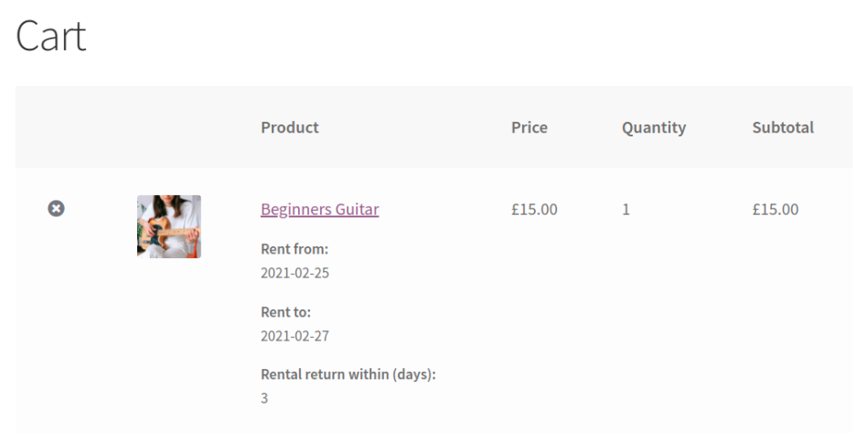Open the Beginners Guitar product thumbnail

(x=169, y=226)
